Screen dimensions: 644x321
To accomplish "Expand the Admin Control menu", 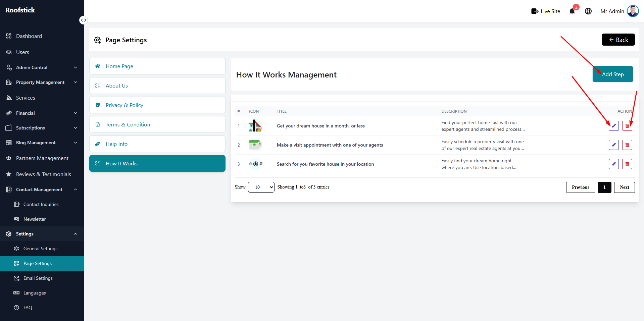I will [x=42, y=67].
